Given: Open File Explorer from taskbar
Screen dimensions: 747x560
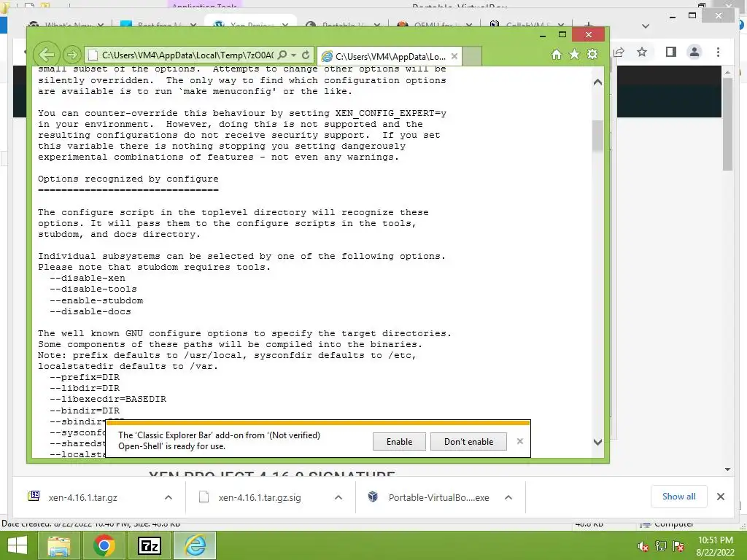Looking at the screenshot, I should pos(58,545).
